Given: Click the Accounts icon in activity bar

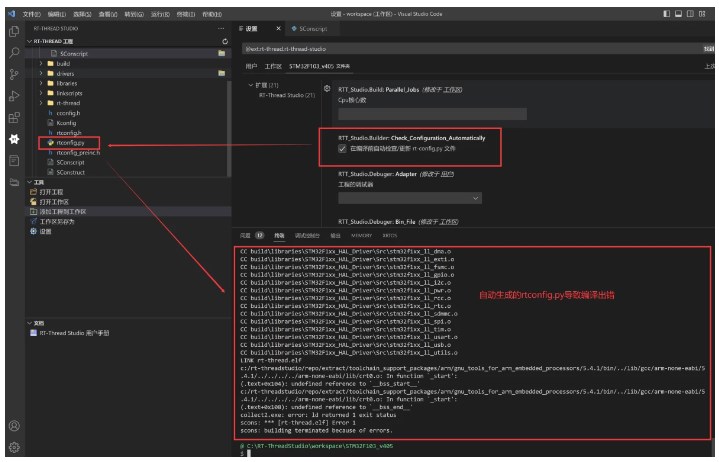Looking at the screenshot, I should pos(14,426).
